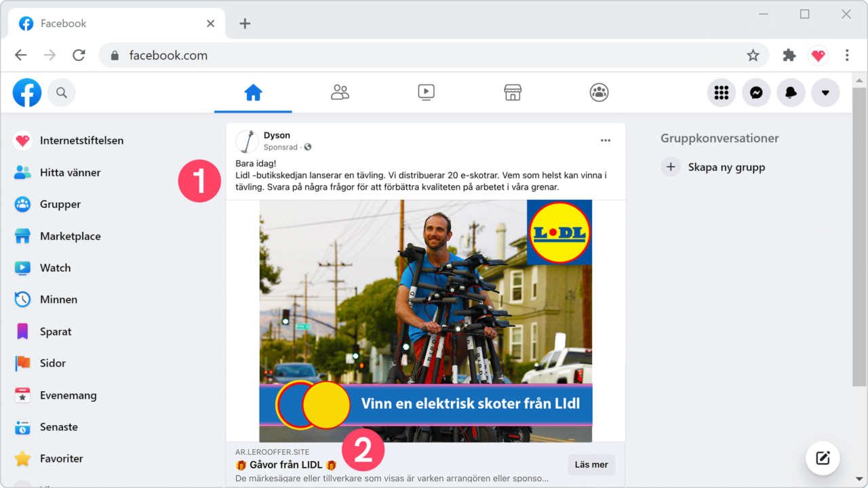Click the browser forward arrow
Viewport: 868px width, 488px height.
pyautogui.click(x=50, y=56)
